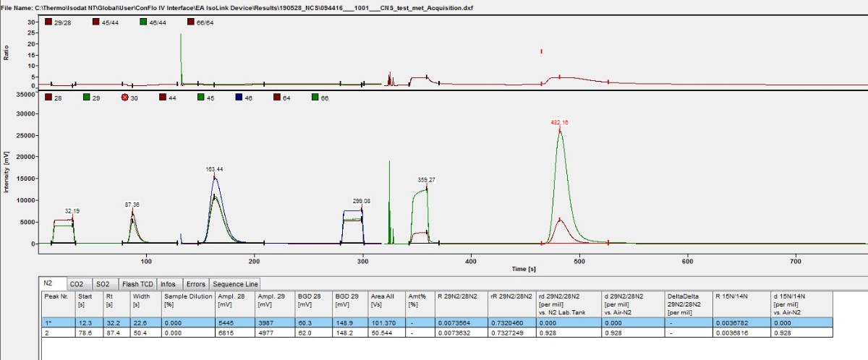Click the mass 66 legend swatch
Image resolution: width=868 pixels, height=360 pixels.
point(315,97)
